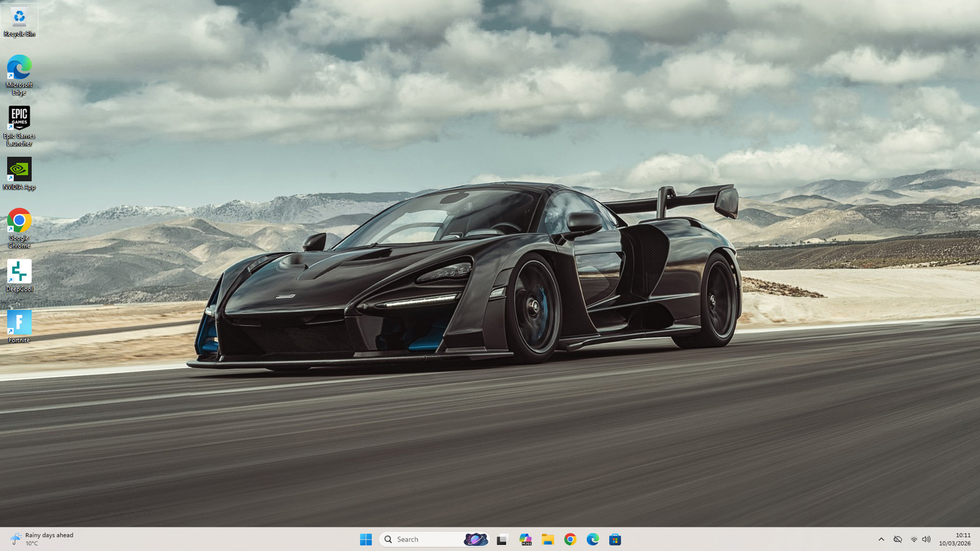This screenshot has height=551, width=980.
Task: Open Microsoft Store from the taskbar
Action: [614, 539]
